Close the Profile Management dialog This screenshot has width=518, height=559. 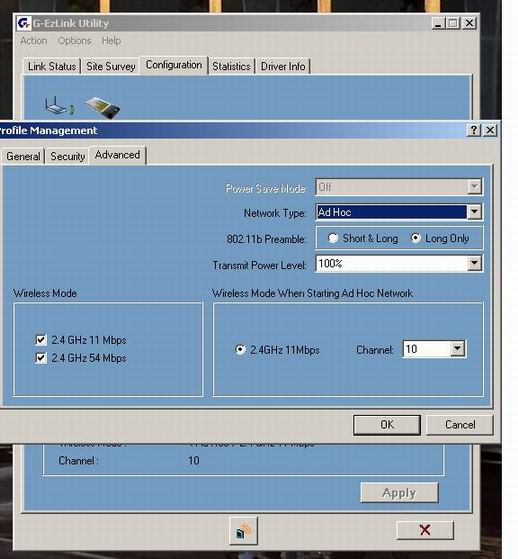pos(490,130)
